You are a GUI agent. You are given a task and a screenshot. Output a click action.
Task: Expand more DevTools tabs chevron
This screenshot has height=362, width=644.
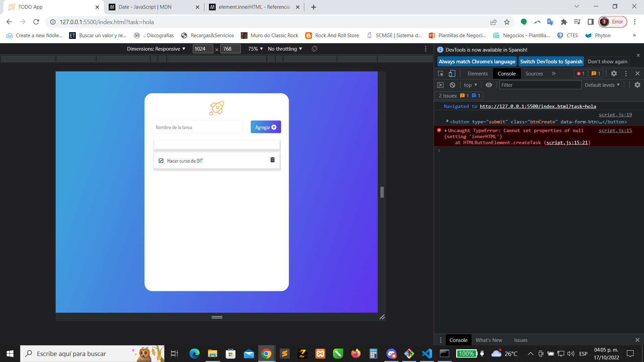[554, 74]
